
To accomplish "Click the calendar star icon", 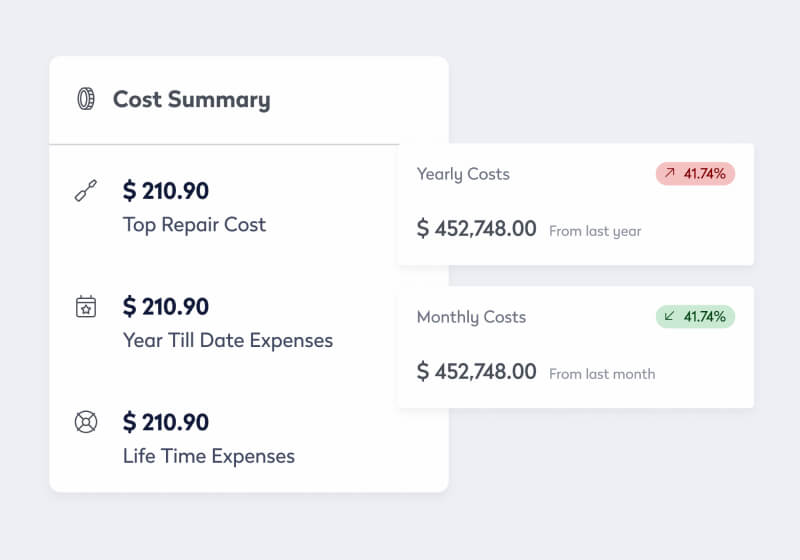I will click(x=86, y=306).
